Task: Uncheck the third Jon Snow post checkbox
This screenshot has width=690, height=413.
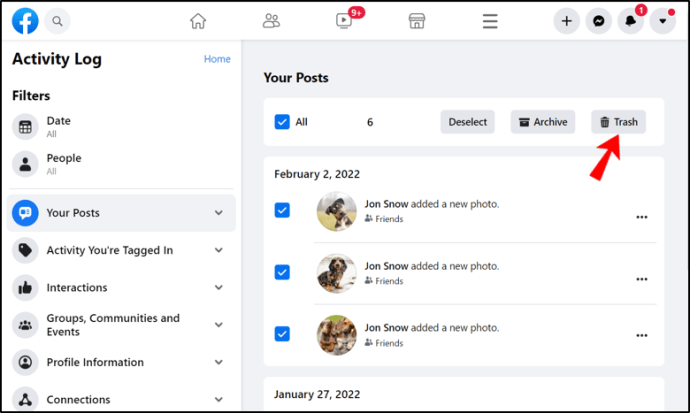Action: [x=282, y=334]
